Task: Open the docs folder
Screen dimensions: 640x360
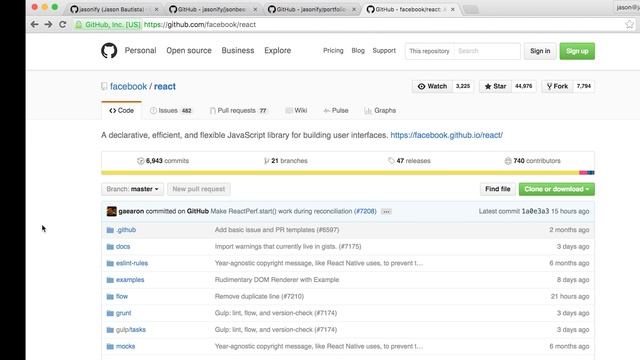Action: pyautogui.click(x=123, y=247)
